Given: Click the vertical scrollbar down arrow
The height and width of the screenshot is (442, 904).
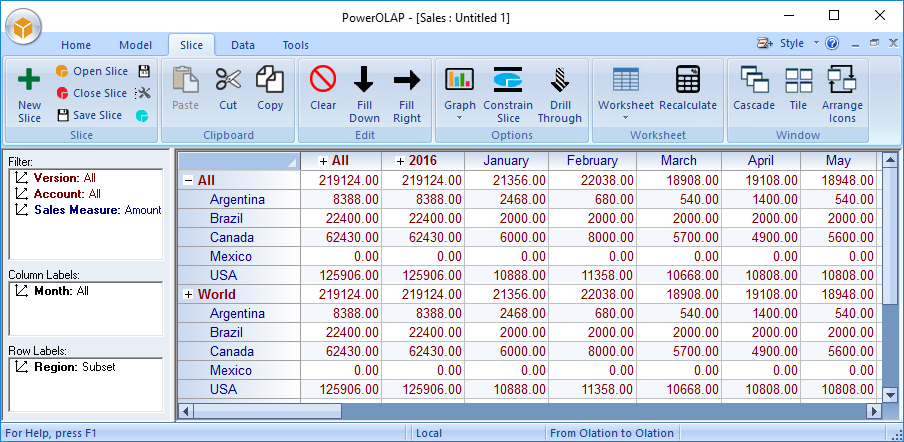Looking at the screenshot, I should tap(890, 395).
